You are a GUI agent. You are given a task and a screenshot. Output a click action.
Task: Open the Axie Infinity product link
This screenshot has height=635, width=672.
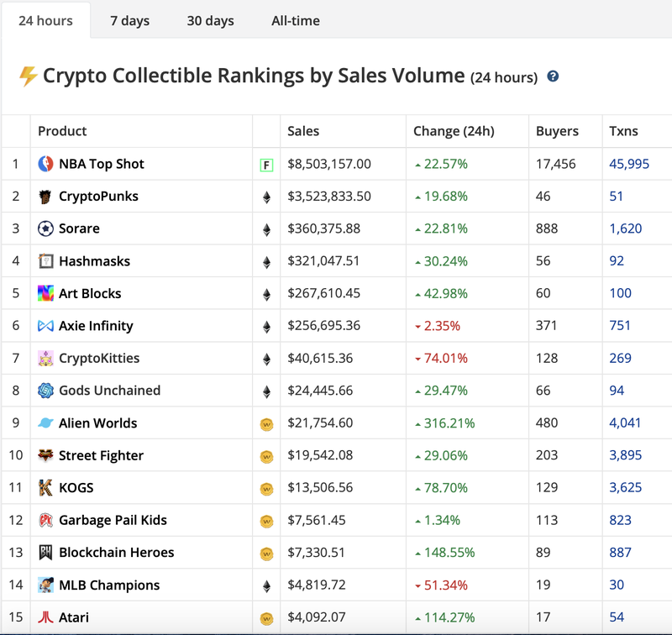click(x=96, y=326)
